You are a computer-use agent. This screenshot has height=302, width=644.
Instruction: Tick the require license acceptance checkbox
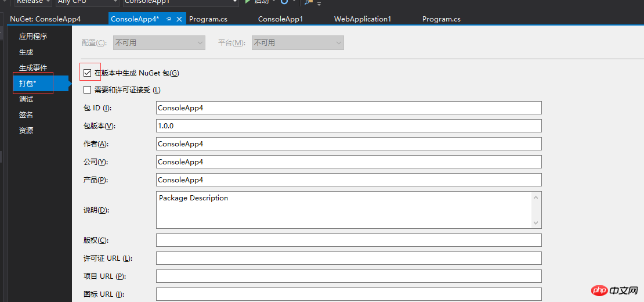tap(87, 89)
